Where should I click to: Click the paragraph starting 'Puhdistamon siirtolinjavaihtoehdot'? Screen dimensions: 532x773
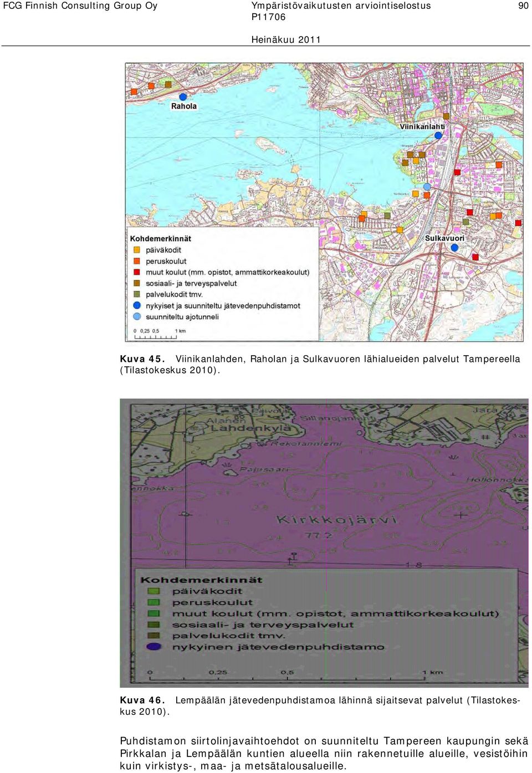[324, 754]
